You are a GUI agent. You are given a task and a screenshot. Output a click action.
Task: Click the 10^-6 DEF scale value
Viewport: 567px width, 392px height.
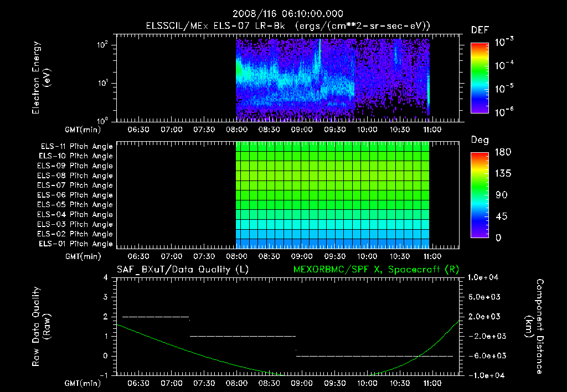click(x=504, y=112)
